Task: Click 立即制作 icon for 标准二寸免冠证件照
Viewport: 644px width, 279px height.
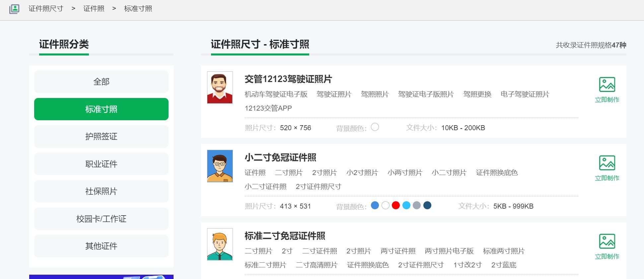Action: 607,241
